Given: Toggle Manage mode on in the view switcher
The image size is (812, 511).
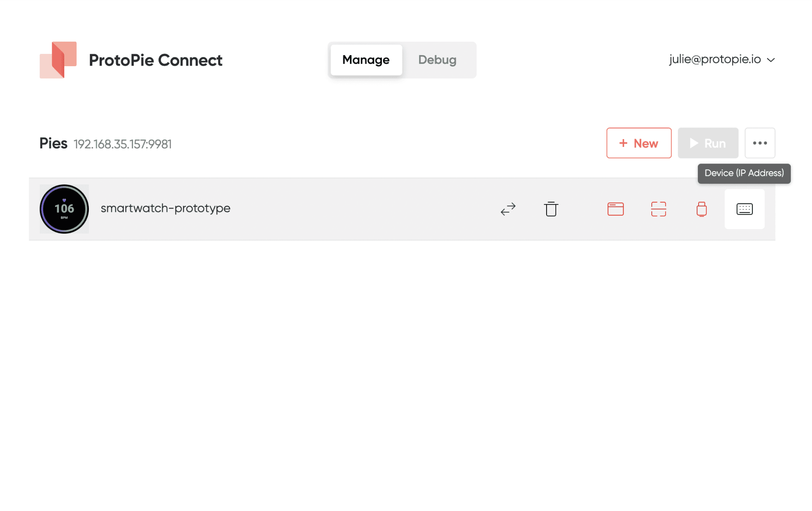Looking at the screenshot, I should tap(365, 60).
